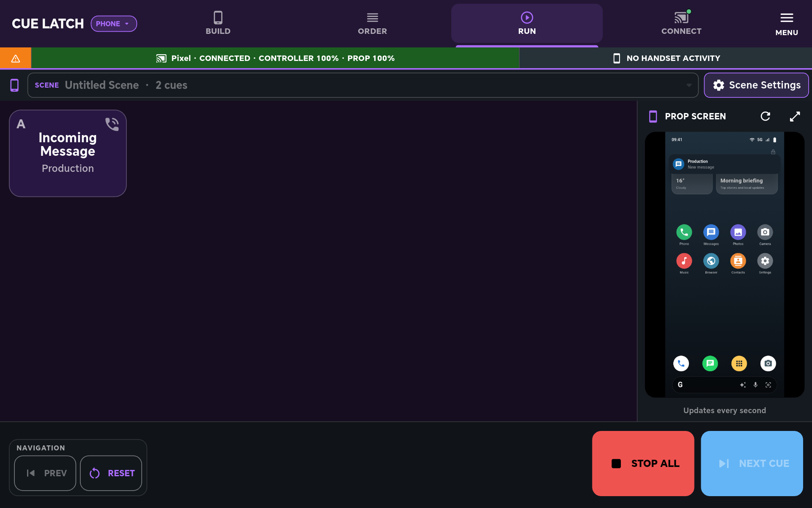Screen dimensions: 812x508
Task: Switch to the BUILD tab
Action: pos(218,23)
